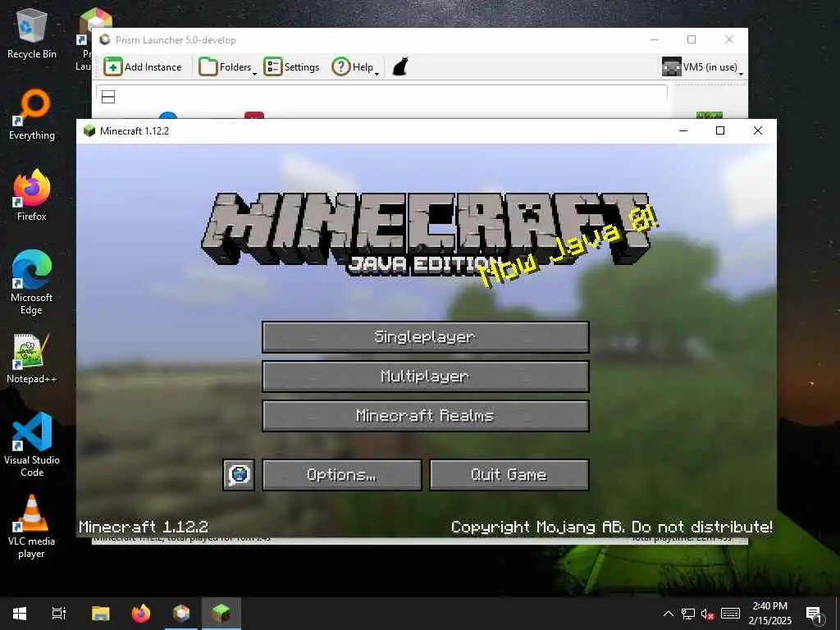Open Minecraft Options...
The image size is (840, 630).
342,475
